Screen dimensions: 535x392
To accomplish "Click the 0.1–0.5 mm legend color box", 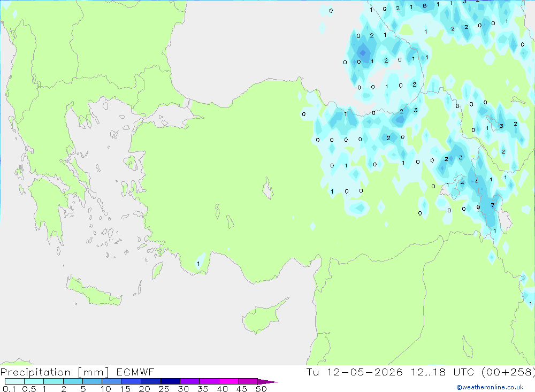I will point(14,381).
